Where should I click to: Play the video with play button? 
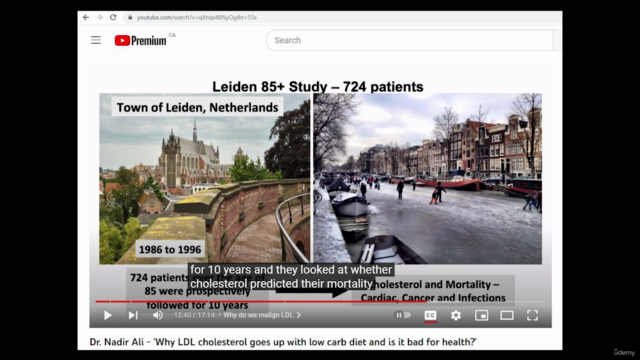click(x=108, y=315)
